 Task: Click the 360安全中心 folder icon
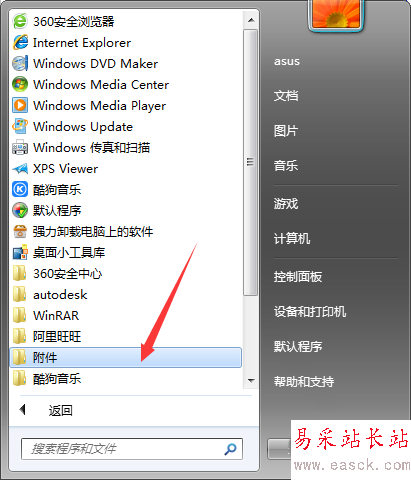(19, 274)
